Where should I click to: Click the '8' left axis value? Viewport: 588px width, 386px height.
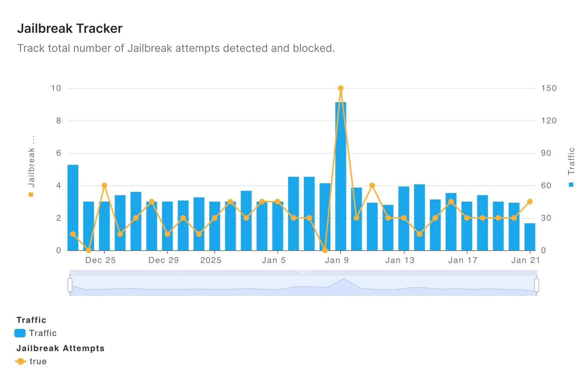[59, 121]
